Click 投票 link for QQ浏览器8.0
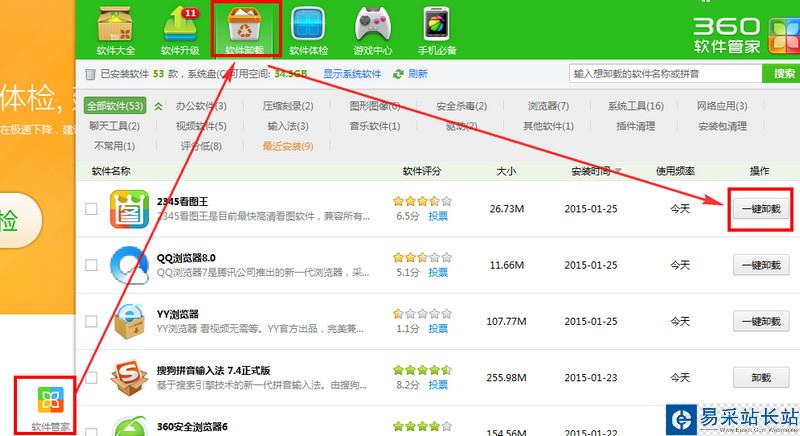Viewport: 800px width, 436px height. point(438,272)
